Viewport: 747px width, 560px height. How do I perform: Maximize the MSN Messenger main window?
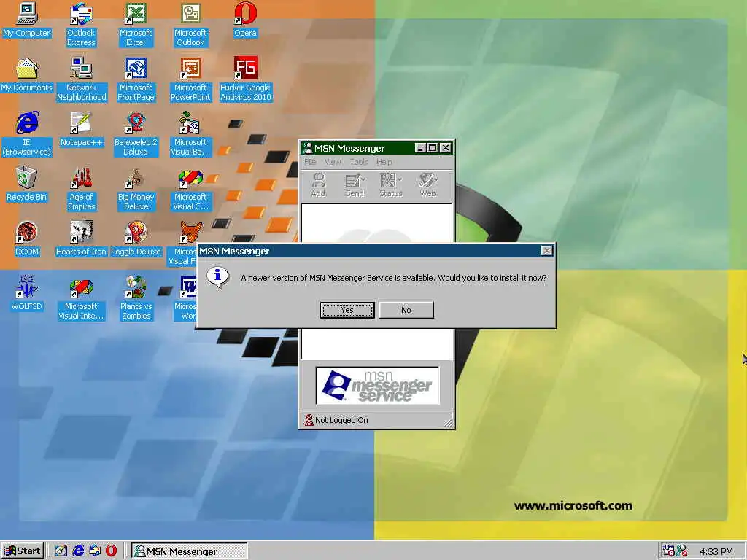432,148
